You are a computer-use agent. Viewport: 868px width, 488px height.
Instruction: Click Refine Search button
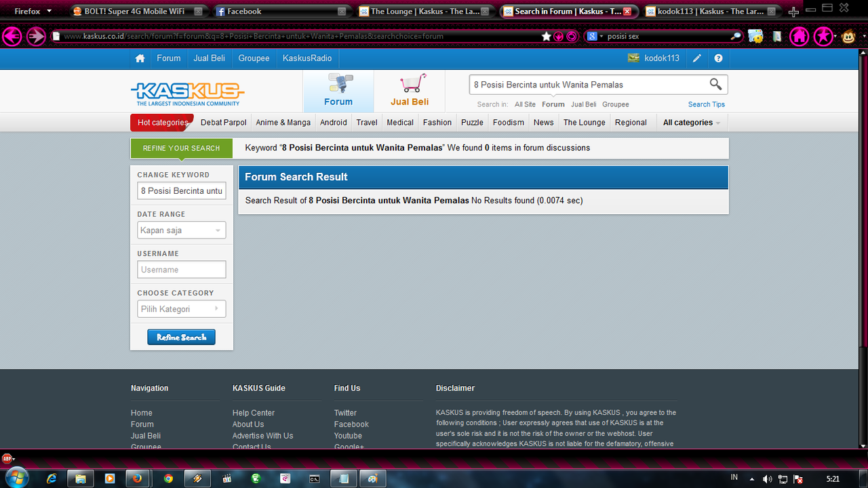181,338
